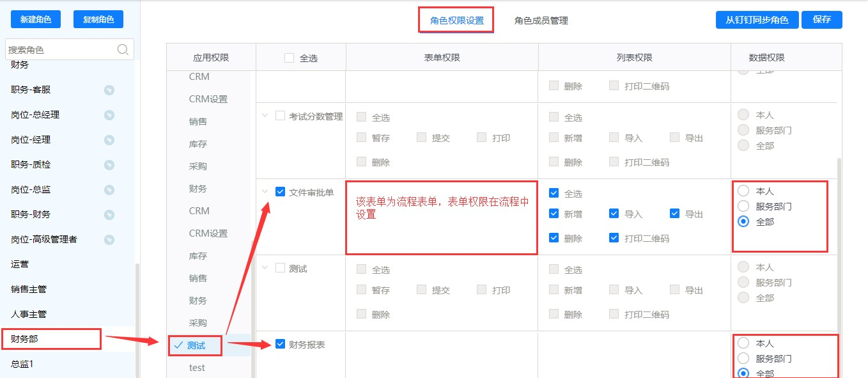This screenshot has width=868, height=378.
Task: Select 服务部门 data permission for 文件审批单
Action: [x=743, y=206]
